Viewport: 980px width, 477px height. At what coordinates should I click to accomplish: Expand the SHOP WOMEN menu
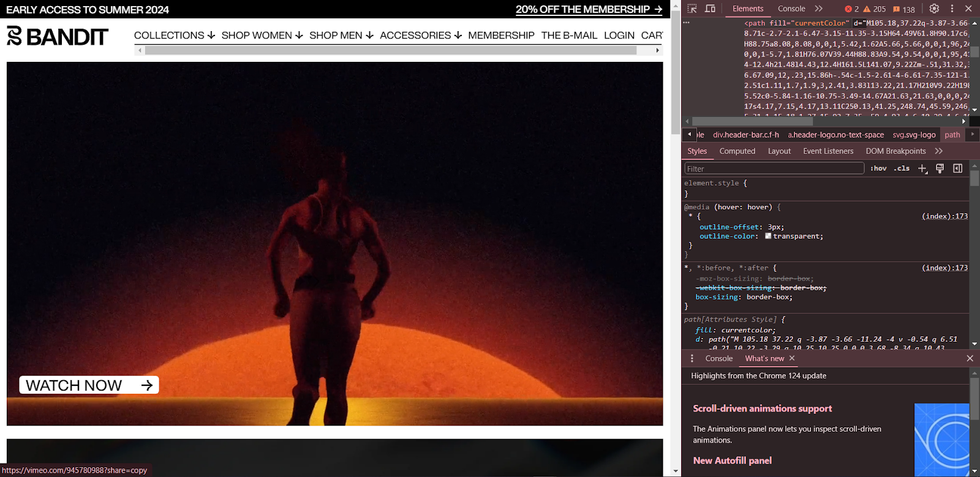pyautogui.click(x=262, y=36)
